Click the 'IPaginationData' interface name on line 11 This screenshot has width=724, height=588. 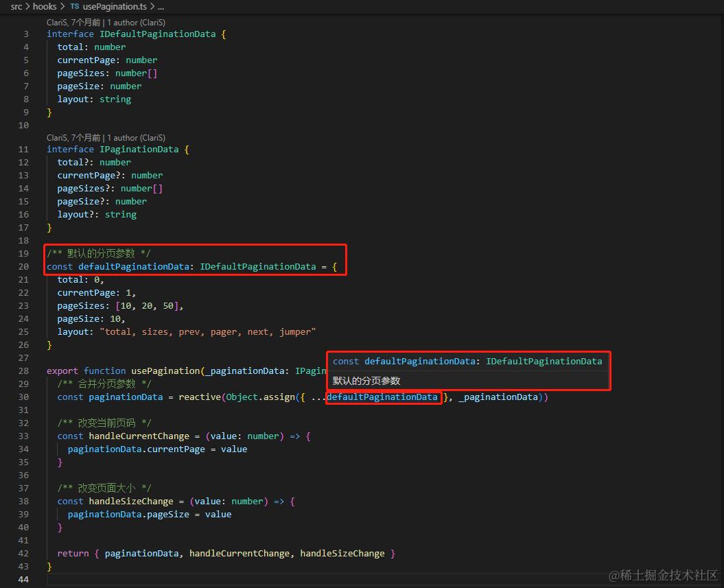point(139,149)
